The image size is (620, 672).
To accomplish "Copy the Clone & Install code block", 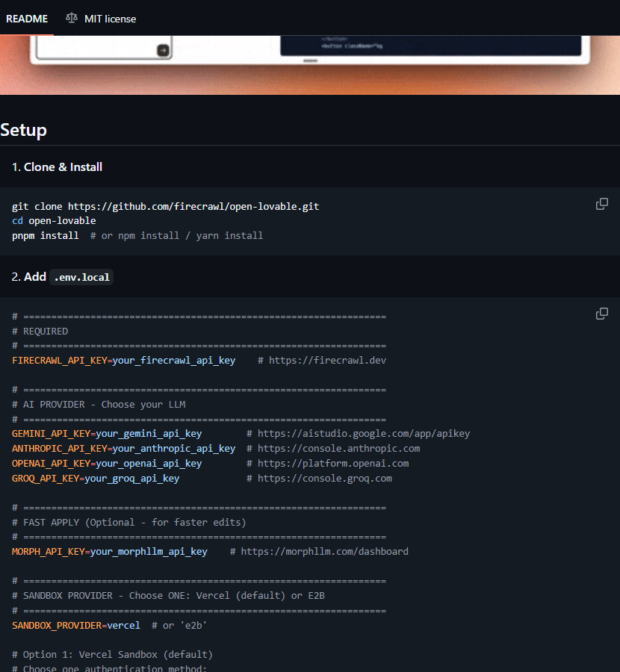I will pyautogui.click(x=601, y=204).
